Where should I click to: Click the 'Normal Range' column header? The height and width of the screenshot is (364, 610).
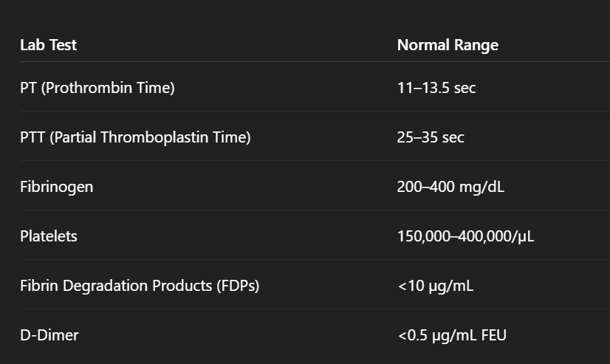coord(448,45)
